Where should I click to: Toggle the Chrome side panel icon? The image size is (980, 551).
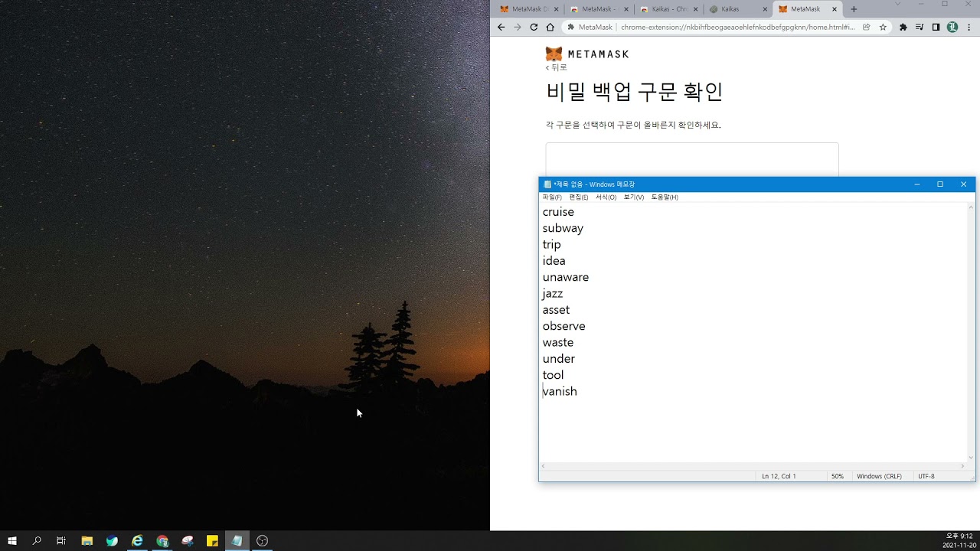(x=936, y=27)
